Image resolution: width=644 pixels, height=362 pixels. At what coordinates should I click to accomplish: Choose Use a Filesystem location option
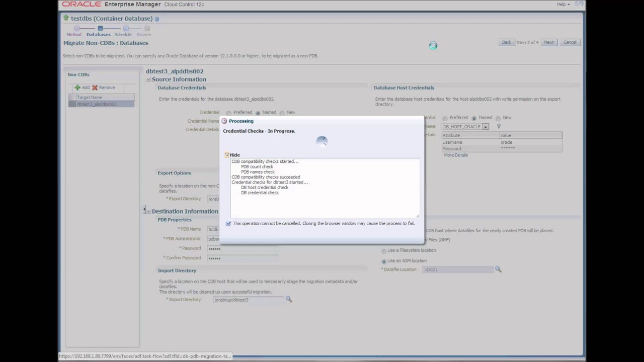point(384,251)
